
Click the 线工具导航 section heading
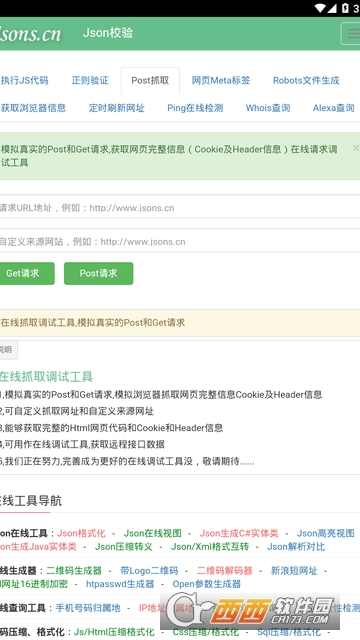31,500
